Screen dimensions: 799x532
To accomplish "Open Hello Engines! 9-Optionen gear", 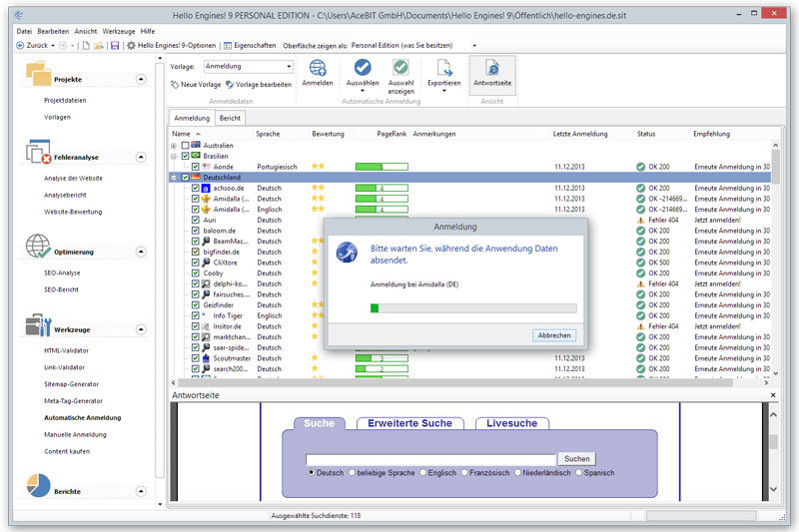I will point(132,45).
